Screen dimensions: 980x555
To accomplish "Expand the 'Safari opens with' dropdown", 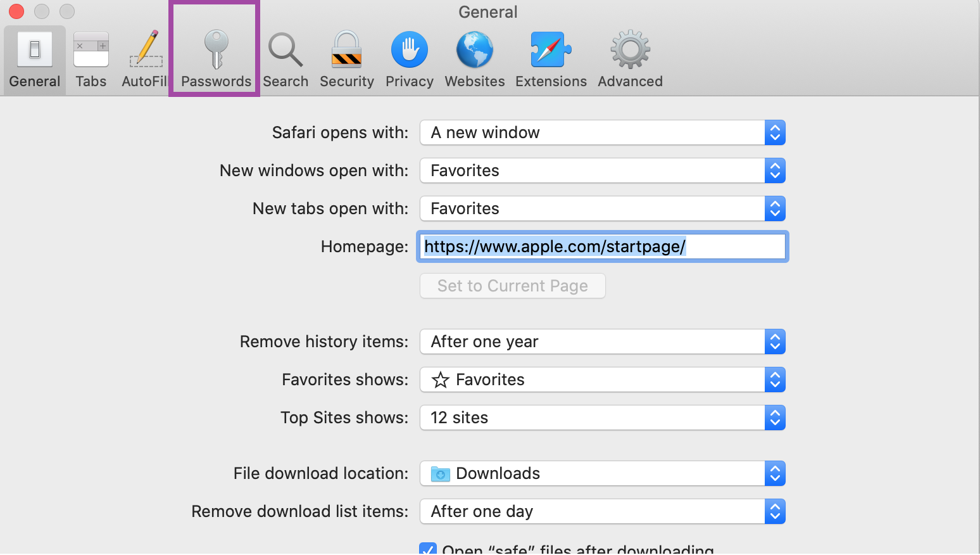I will 603,132.
